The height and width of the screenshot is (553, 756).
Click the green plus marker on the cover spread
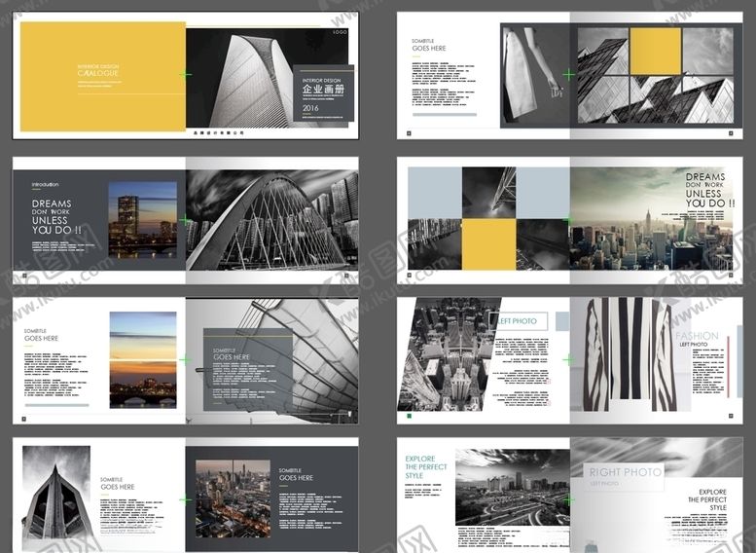186,74
